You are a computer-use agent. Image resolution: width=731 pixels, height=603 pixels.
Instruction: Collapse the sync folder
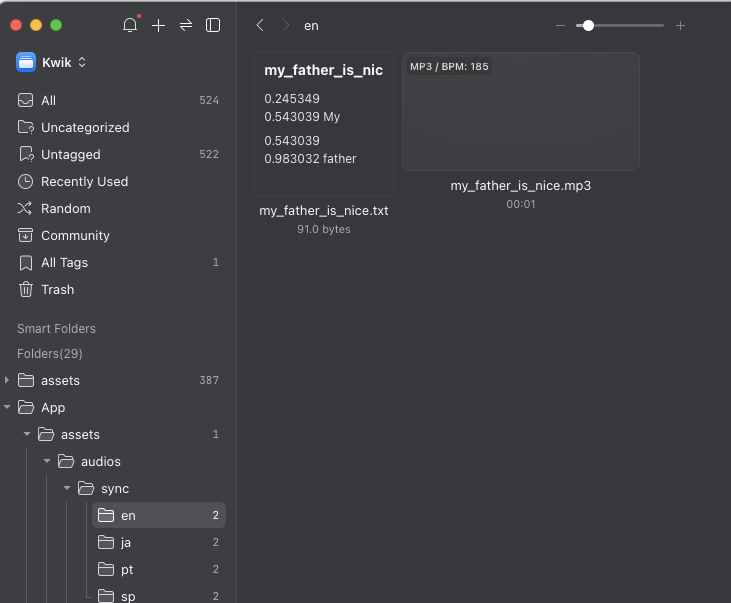point(67,488)
